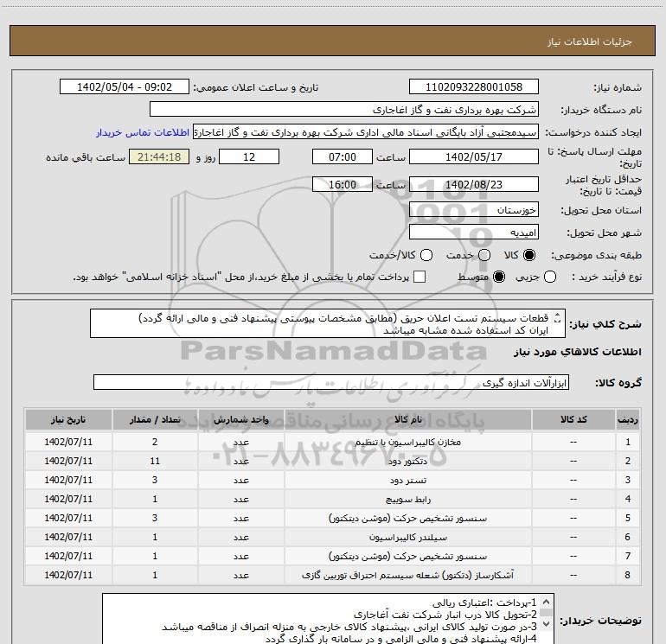Click the نام کالا column header
666x644 pixels.
click(407, 419)
